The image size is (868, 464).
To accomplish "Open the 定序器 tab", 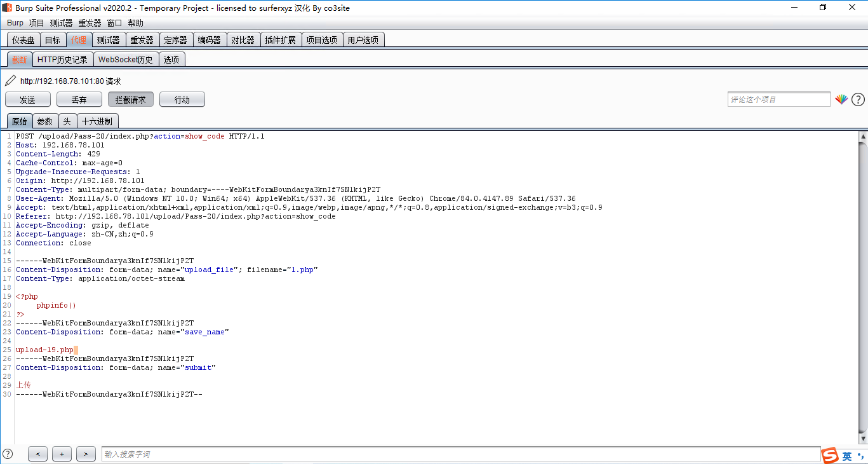I will coord(175,39).
